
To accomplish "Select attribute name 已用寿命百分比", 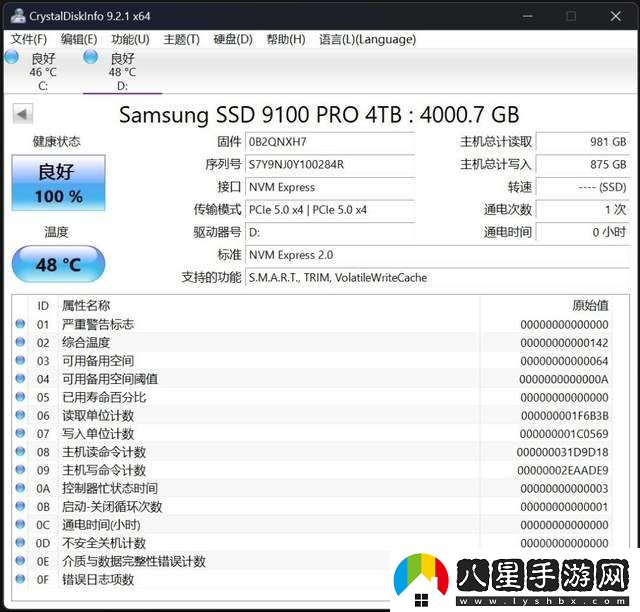I will pos(104,397).
